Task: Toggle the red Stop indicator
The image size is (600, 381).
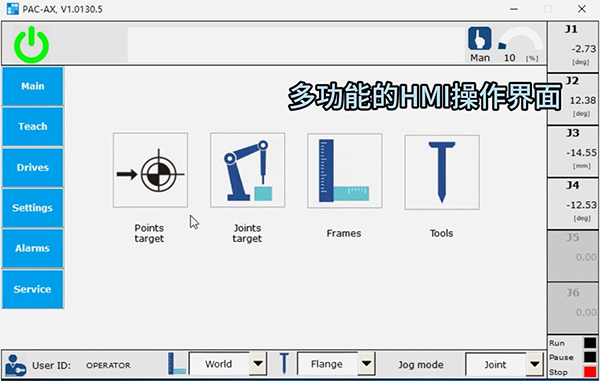Action: [x=590, y=371]
